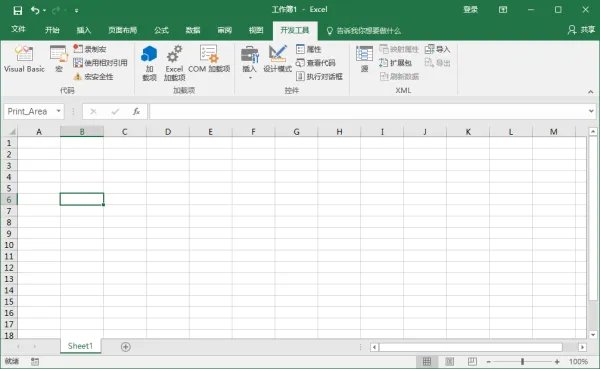Click the horizontal scrollbar right arrow
The image size is (600, 369).
coord(582,347)
